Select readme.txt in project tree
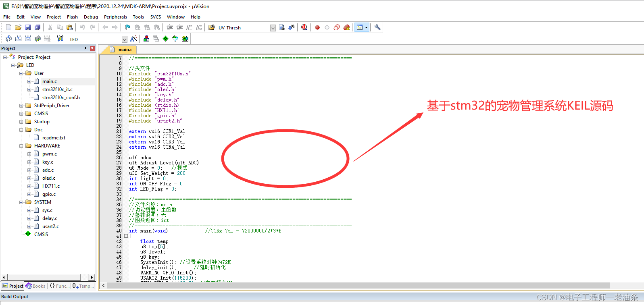The height and width of the screenshot is (305, 644). click(54, 138)
